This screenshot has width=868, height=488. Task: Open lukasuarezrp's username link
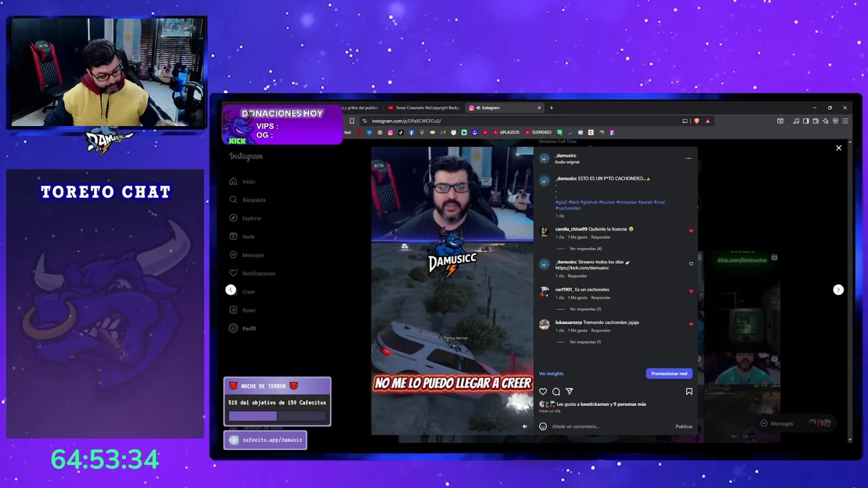pos(568,322)
